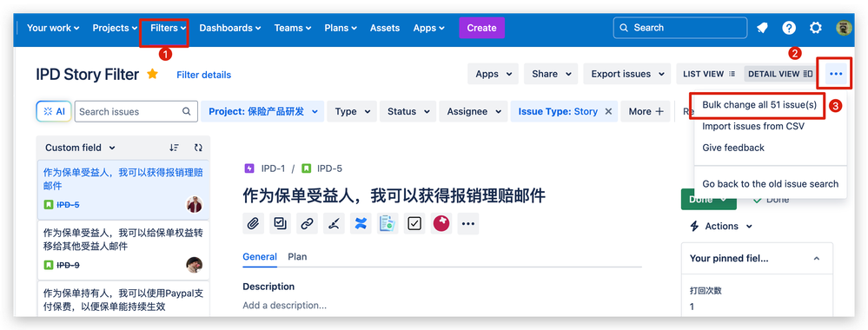Click the assignee avatar on the IPD-9 card
The height and width of the screenshot is (330, 868).
[x=195, y=265]
